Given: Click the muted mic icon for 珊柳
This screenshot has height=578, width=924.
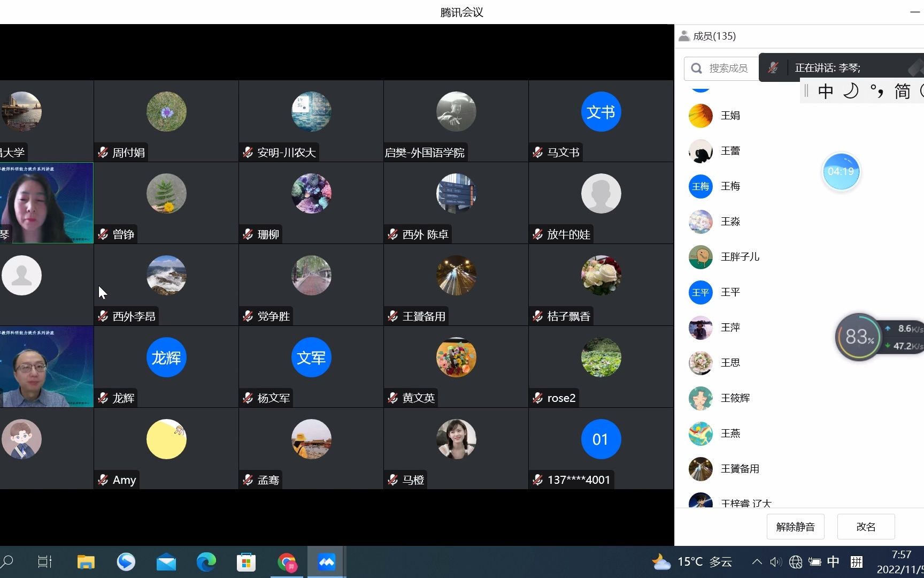Looking at the screenshot, I should click(248, 234).
